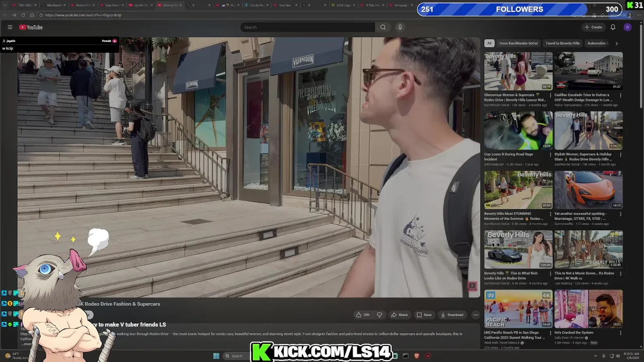Open options for Stylish Women video
The width and height of the screenshot is (644, 362).
tap(620, 154)
